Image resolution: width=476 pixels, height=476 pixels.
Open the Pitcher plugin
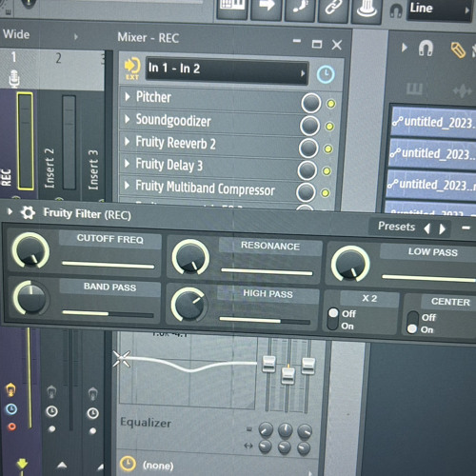click(x=153, y=97)
